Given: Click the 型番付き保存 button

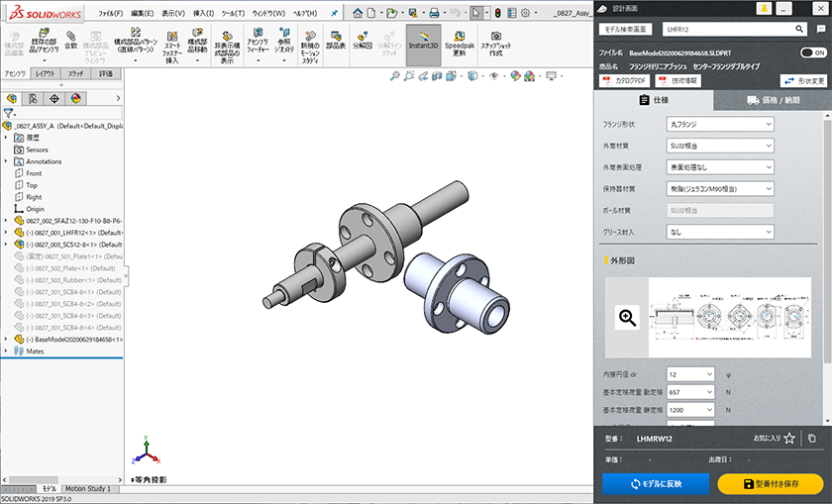Looking at the screenshot, I should click(x=770, y=483).
